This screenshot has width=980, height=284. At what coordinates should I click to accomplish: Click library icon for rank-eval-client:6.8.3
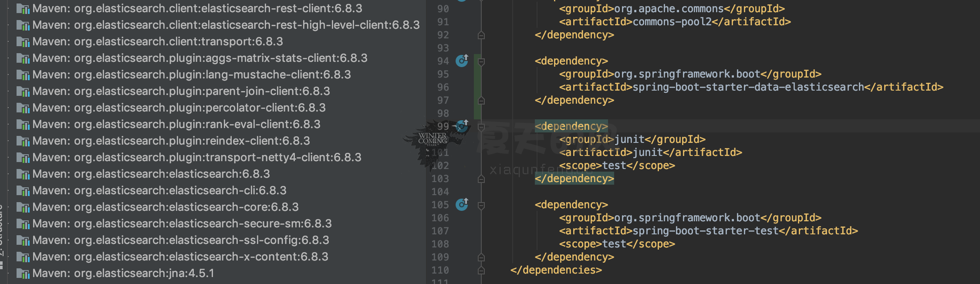click(x=23, y=125)
